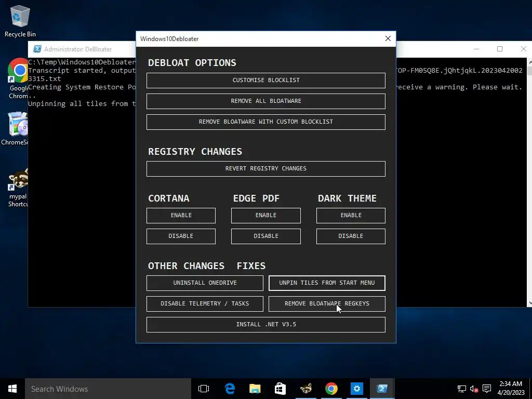Switch to the PowerShell taskbar icon
The height and width of the screenshot is (399, 532).
tap(382, 389)
